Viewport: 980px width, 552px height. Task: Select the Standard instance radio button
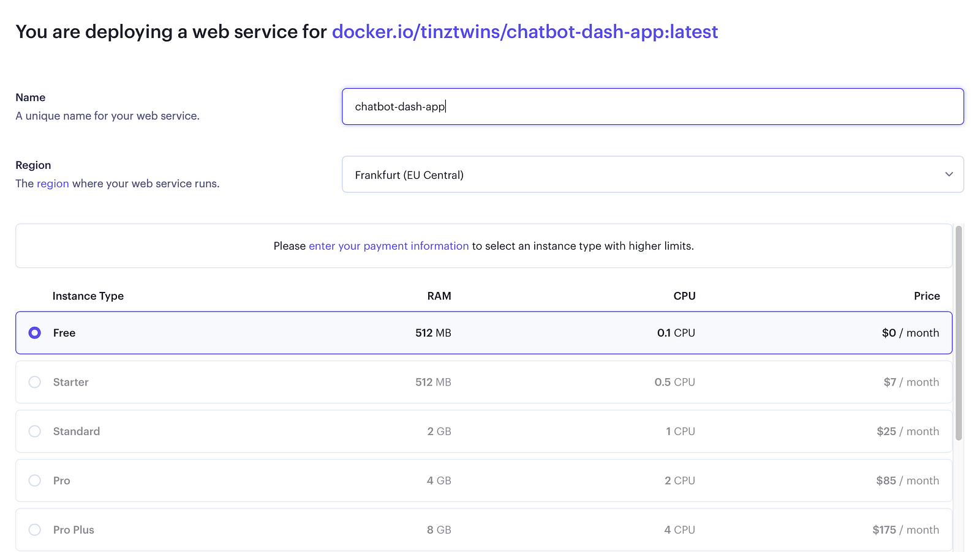tap(35, 431)
